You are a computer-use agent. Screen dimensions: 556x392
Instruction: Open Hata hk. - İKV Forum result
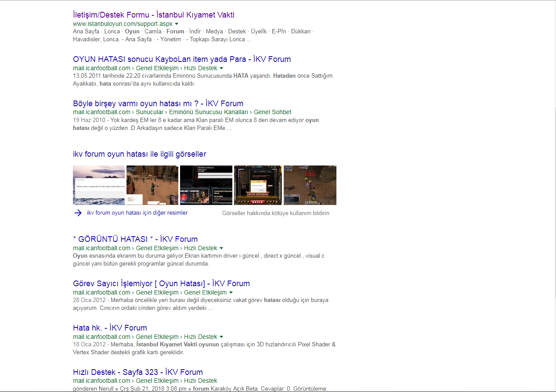[x=110, y=328]
